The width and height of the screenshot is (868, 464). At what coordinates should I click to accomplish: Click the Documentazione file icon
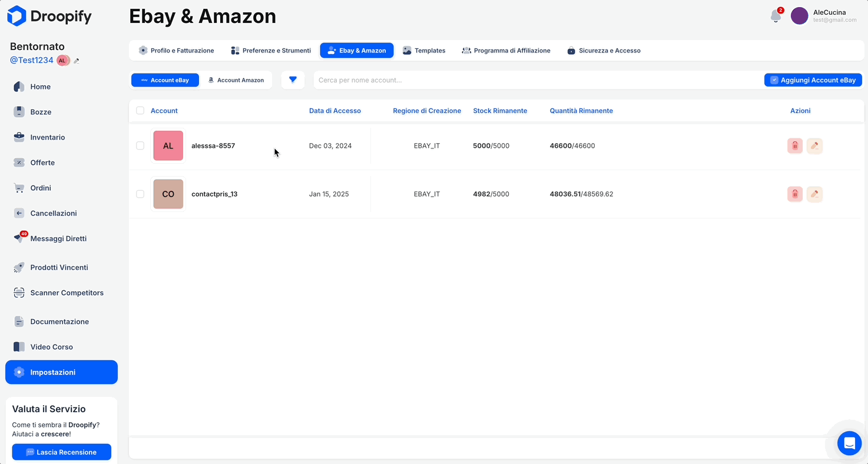click(x=19, y=322)
